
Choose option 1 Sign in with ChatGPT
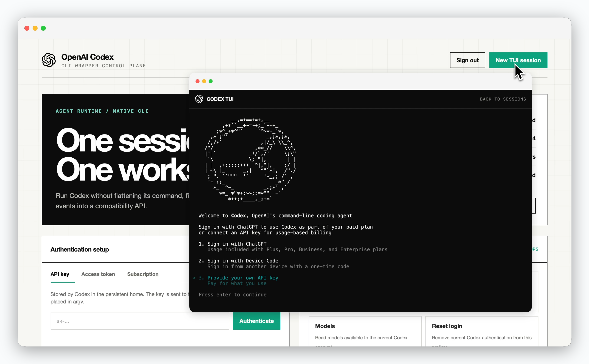233,244
